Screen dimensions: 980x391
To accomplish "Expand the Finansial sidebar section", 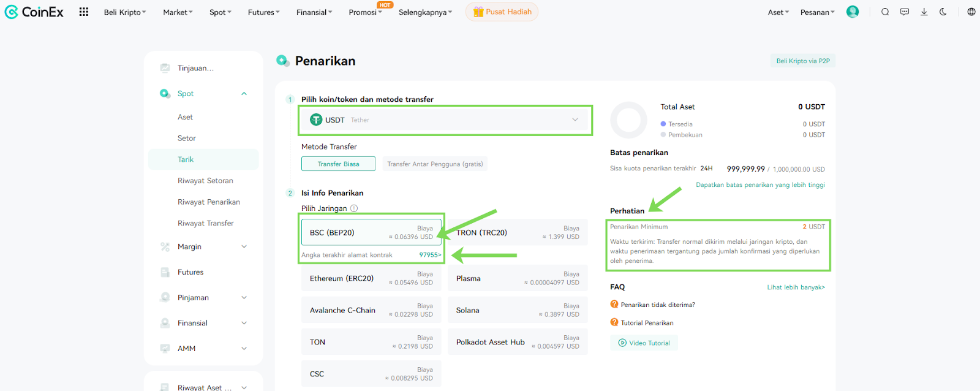I will (x=244, y=323).
